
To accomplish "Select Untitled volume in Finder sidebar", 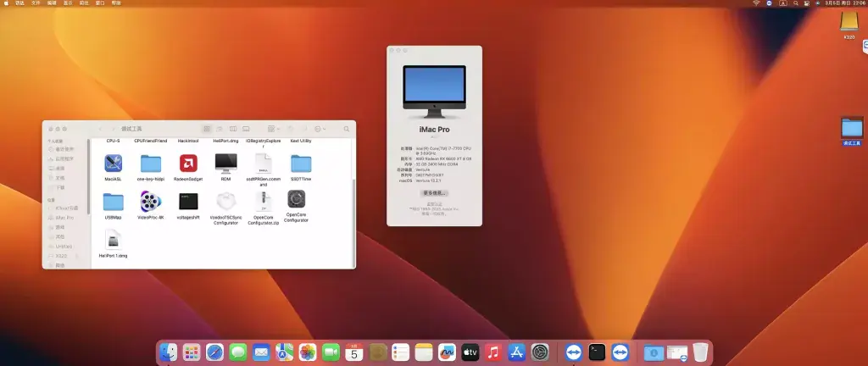I will pos(64,247).
